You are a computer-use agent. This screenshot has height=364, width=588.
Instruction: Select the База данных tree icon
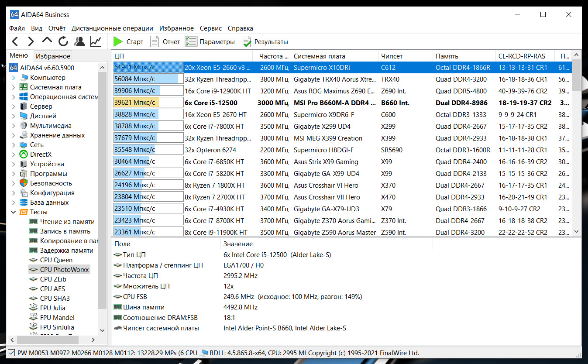click(x=24, y=203)
